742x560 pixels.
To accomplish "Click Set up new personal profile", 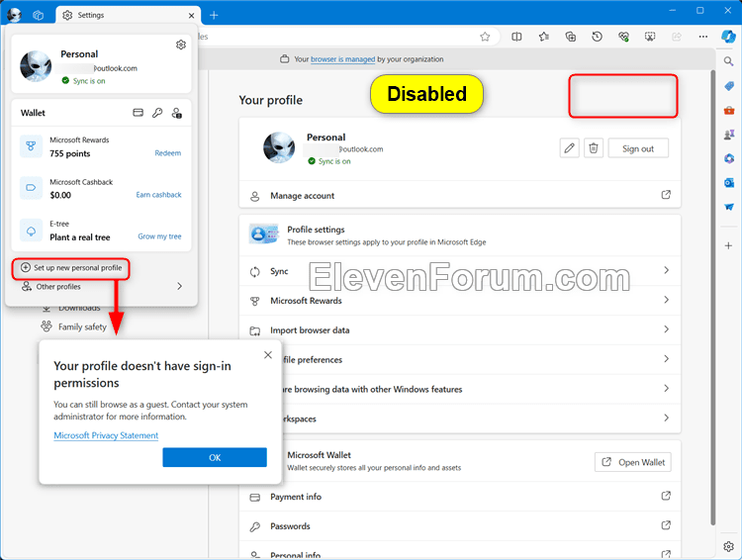I will pyautogui.click(x=71, y=268).
